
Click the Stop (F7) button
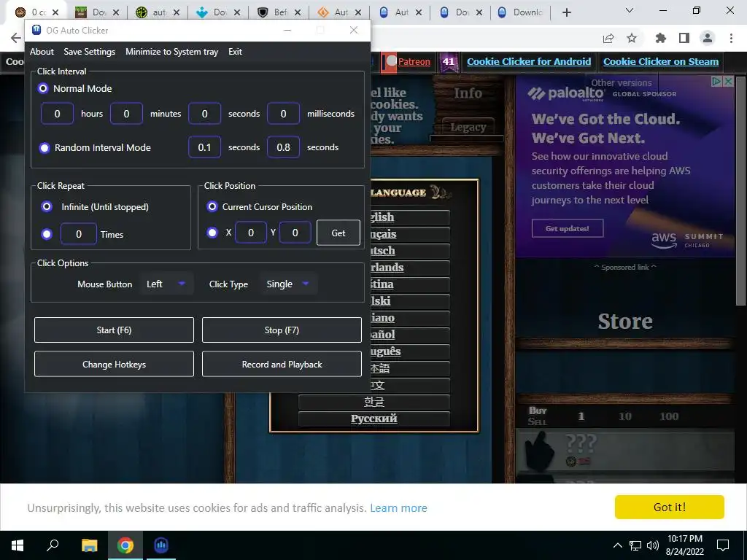(x=282, y=330)
